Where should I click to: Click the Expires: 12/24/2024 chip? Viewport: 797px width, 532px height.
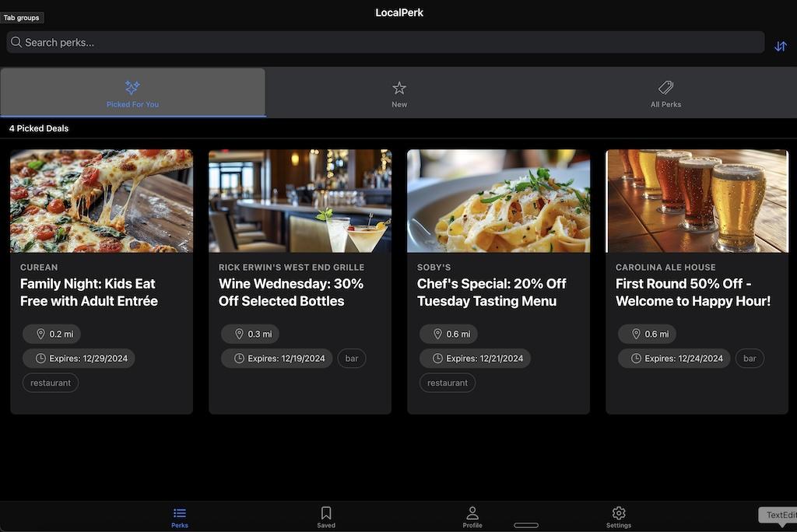tap(674, 359)
